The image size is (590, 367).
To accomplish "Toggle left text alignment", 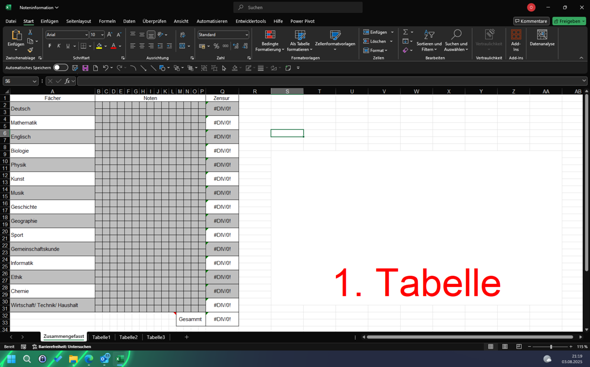I will click(132, 46).
